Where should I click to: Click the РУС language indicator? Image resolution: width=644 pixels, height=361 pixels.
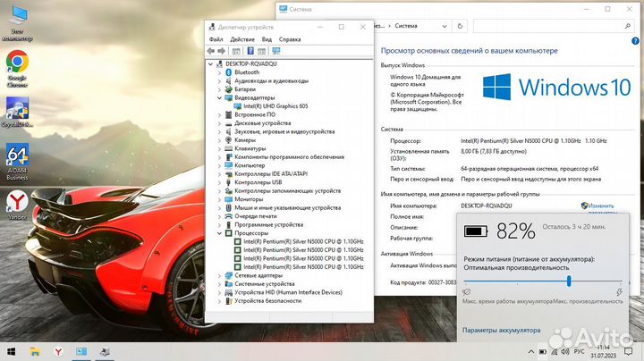pyautogui.click(x=579, y=351)
